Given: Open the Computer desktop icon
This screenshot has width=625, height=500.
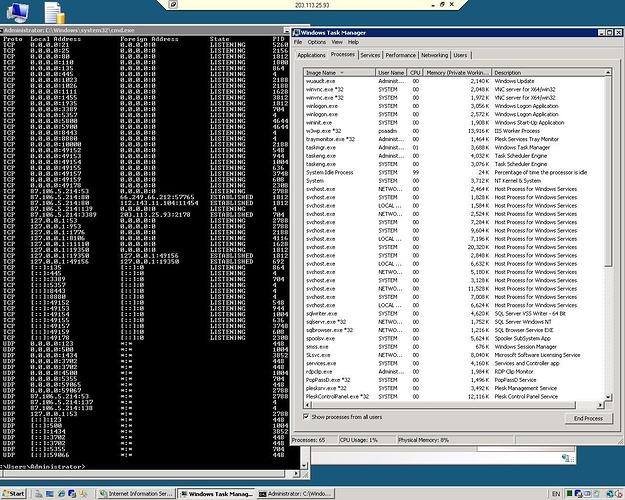Looking at the screenshot, I should coord(18,12).
